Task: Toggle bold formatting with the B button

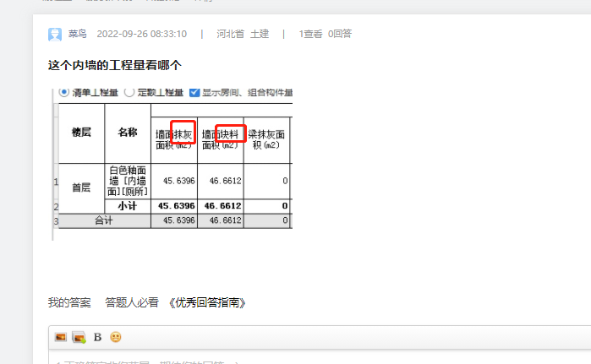Action: (97, 337)
